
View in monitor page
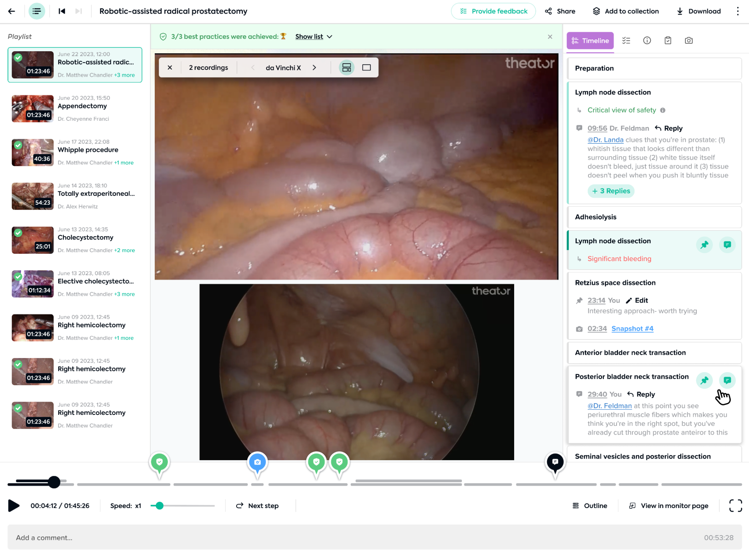pos(669,506)
